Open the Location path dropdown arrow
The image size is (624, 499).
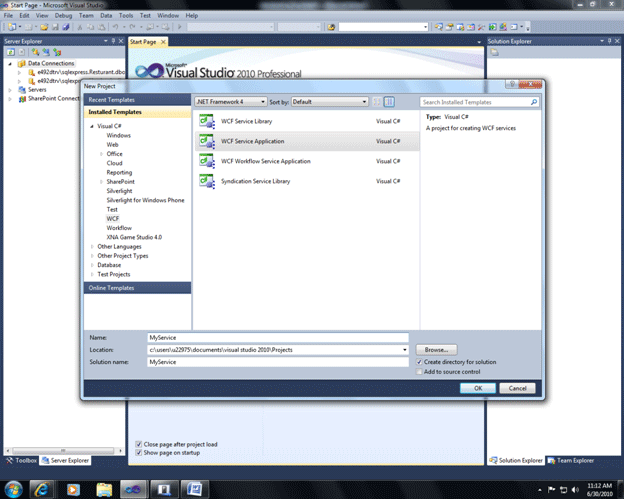click(405, 350)
